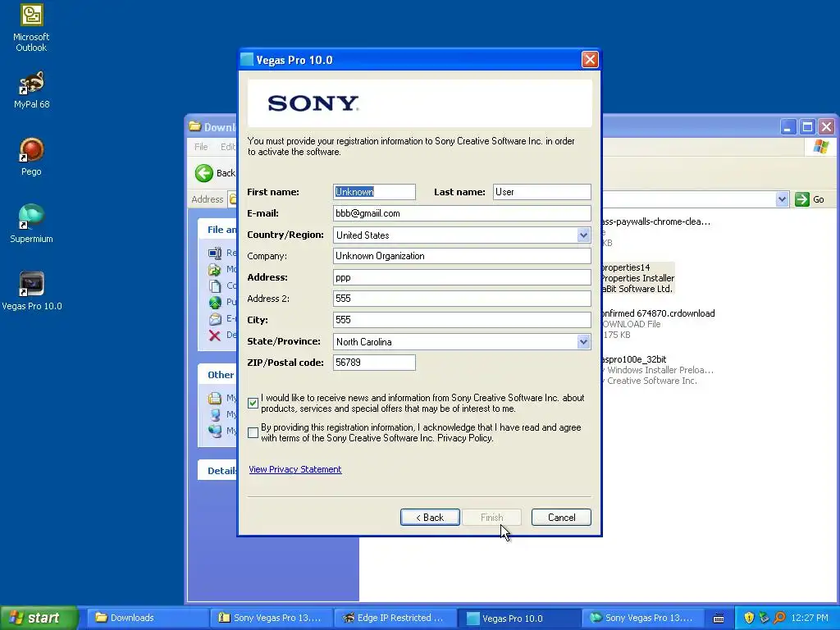Uncheck the receive news and information checkbox

click(253, 403)
